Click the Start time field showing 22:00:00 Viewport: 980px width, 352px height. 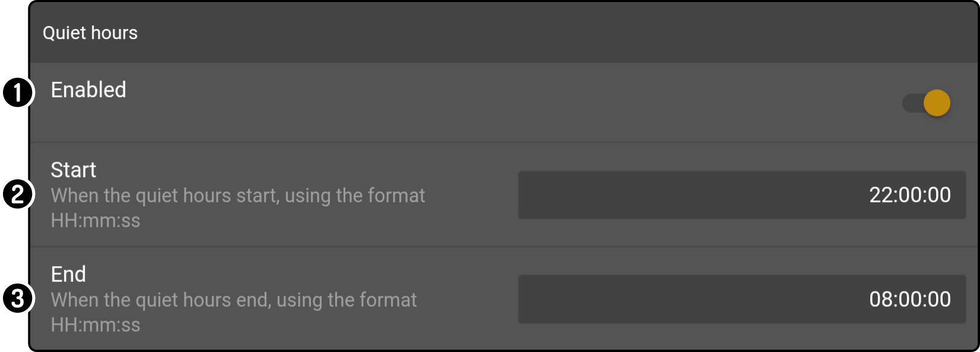[x=742, y=195]
